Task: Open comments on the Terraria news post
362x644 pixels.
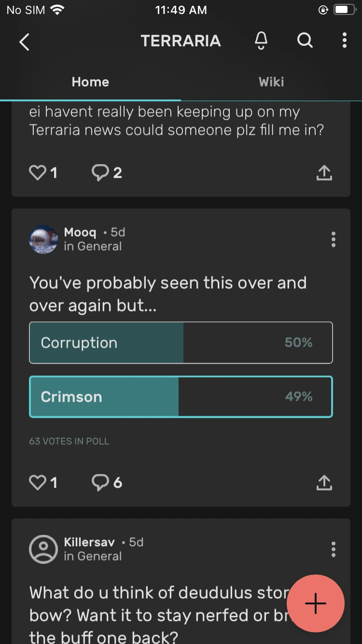Action: pyautogui.click(x=101, y=173)
